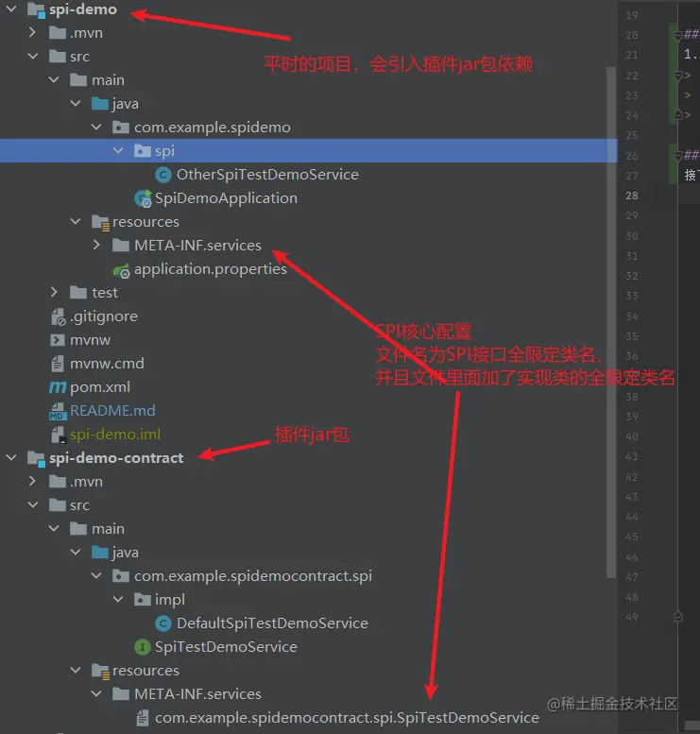
Task: Click the SpiTestDemoService interface icon
Action: click(143, 647)
